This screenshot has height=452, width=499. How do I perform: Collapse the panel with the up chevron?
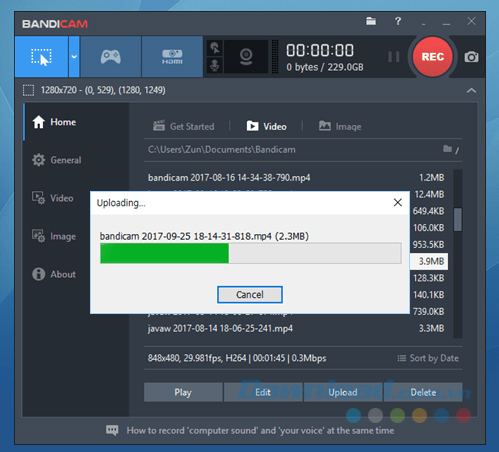[x=471, y=90]
